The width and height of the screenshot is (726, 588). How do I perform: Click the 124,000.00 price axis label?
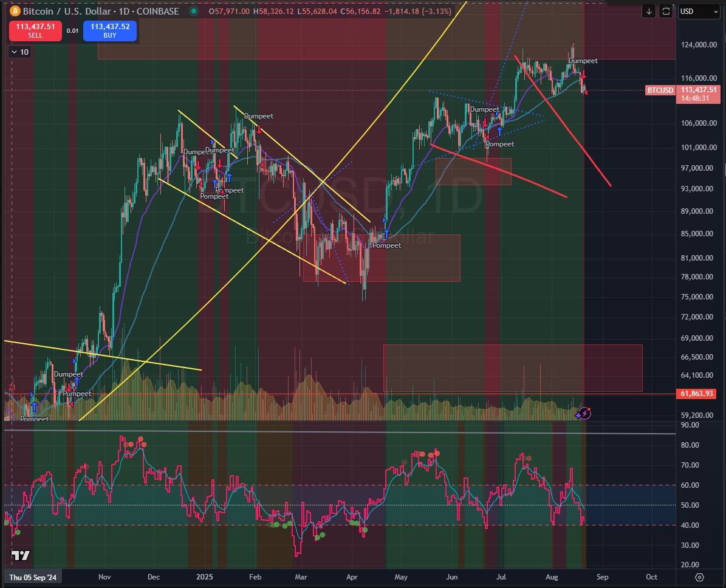pos(699,45)
